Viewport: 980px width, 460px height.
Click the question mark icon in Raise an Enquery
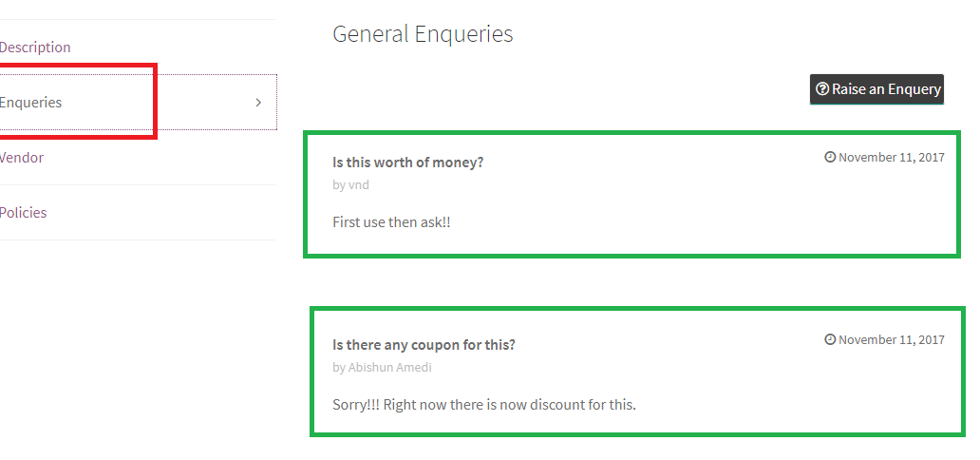(x=822, y=89)
